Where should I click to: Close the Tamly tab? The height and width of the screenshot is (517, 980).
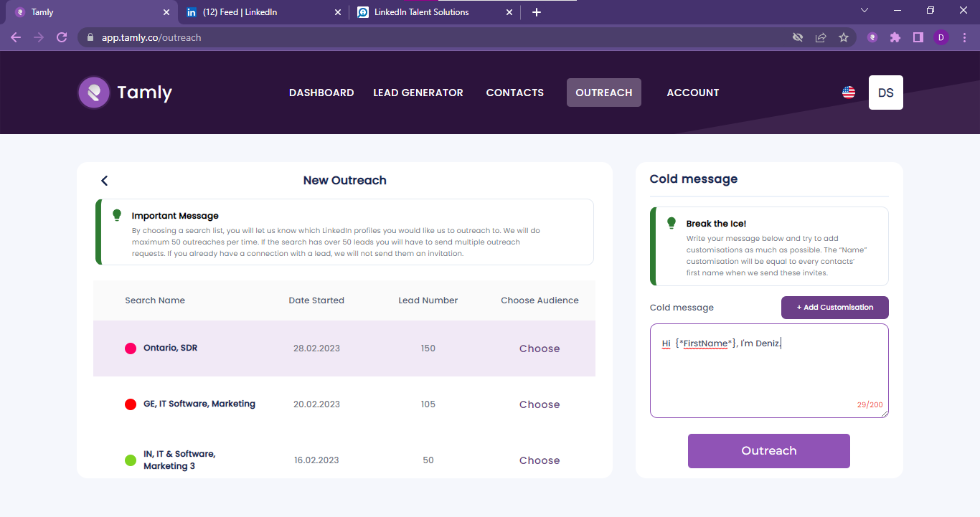166,12
